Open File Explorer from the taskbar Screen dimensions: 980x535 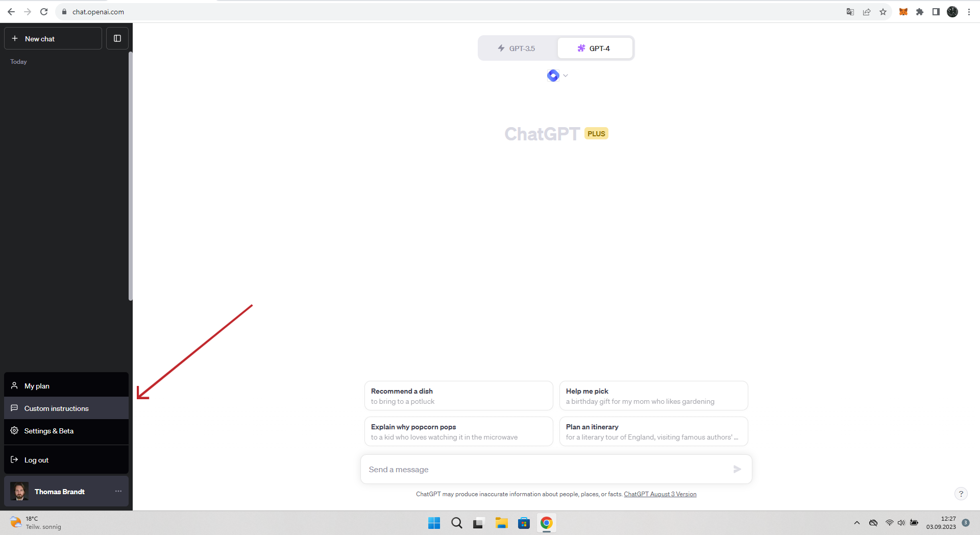[501, 523]
